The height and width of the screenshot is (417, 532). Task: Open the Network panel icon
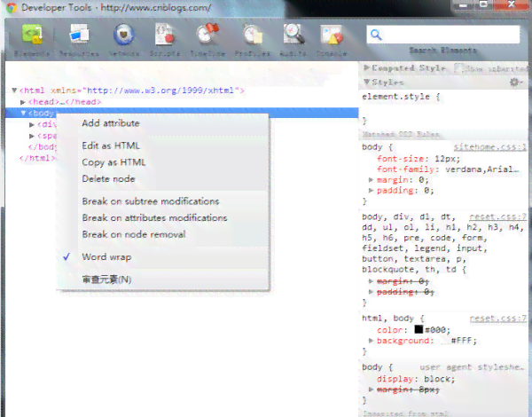coord(124,35)
